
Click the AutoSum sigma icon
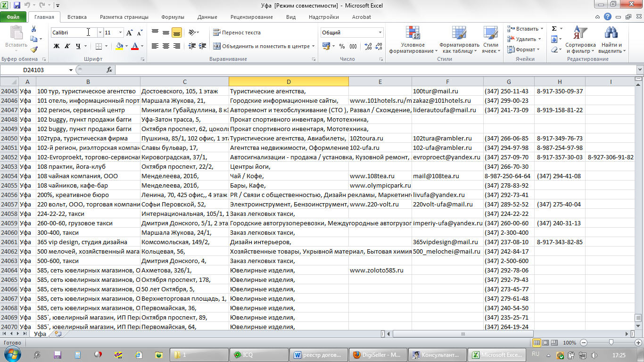[x=554, y=29]
